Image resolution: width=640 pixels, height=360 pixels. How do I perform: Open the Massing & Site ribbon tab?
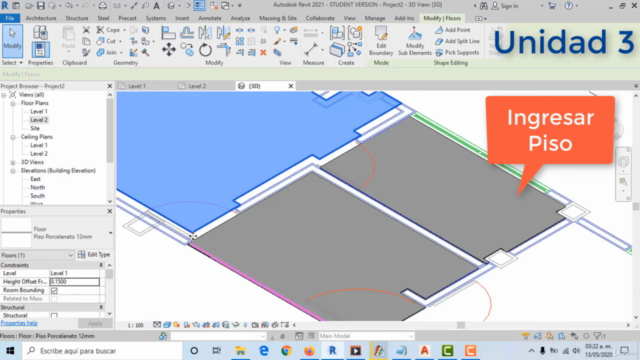(278, 18)
